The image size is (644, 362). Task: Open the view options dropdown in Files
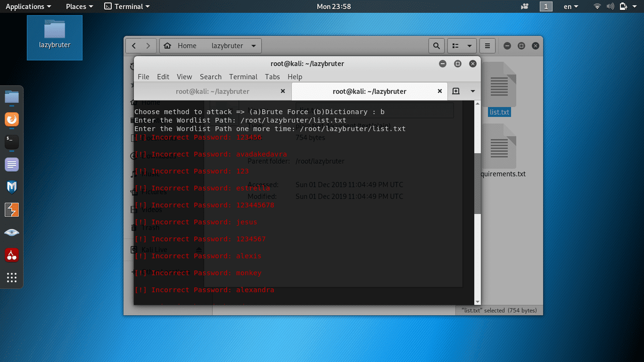[x=469, y=46]
